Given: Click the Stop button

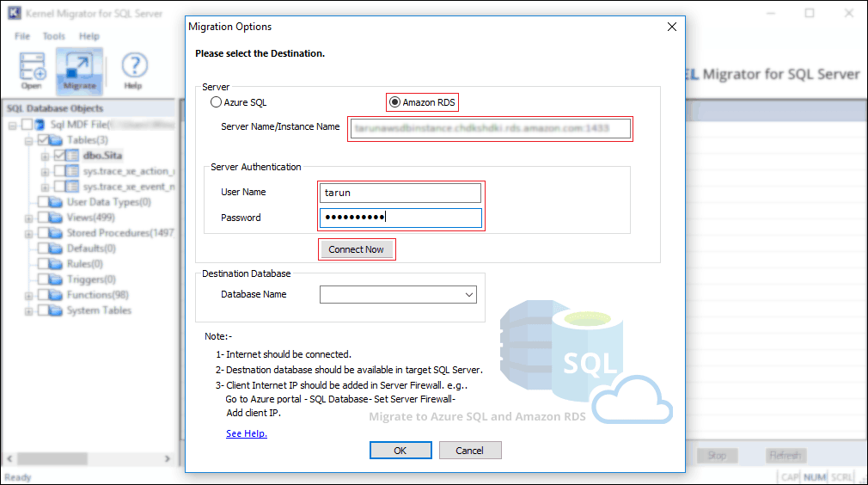Looking at the screenshot, I should (717, 456).
